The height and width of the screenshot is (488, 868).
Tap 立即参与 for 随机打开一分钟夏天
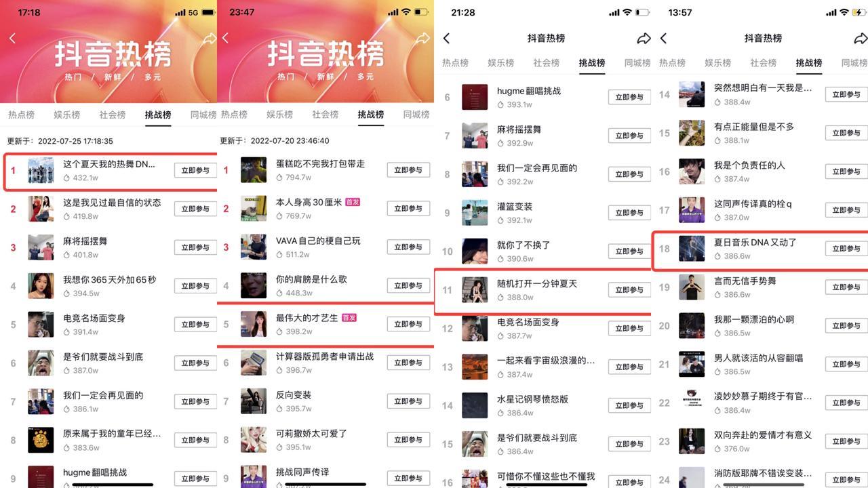629,290
